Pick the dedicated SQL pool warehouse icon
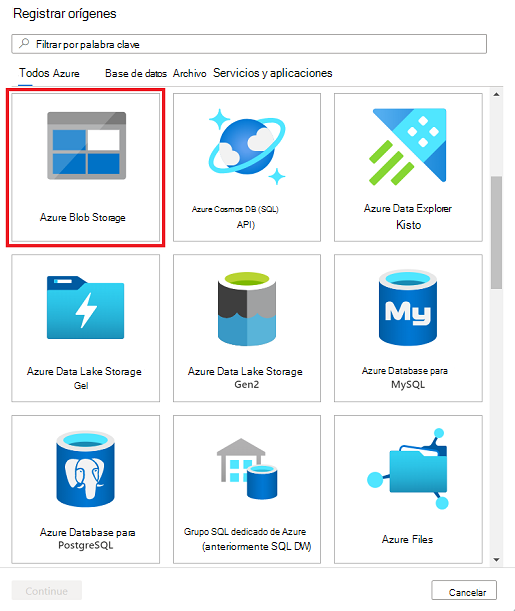 [247, 469]
